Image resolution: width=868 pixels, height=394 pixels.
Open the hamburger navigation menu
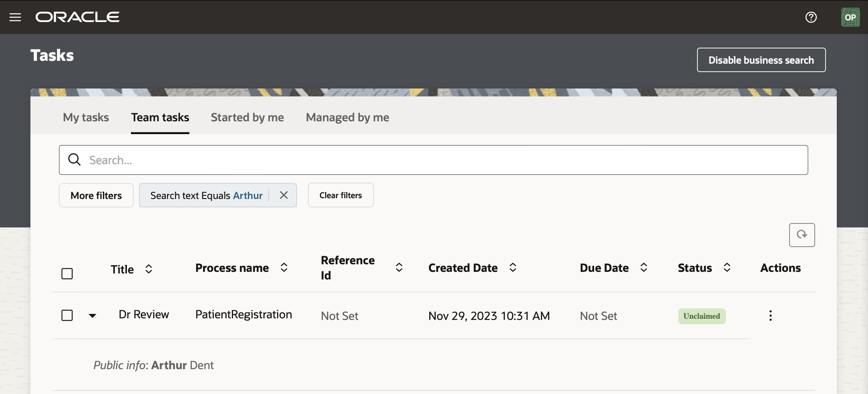pyautogui.click(x=15, y=17)
